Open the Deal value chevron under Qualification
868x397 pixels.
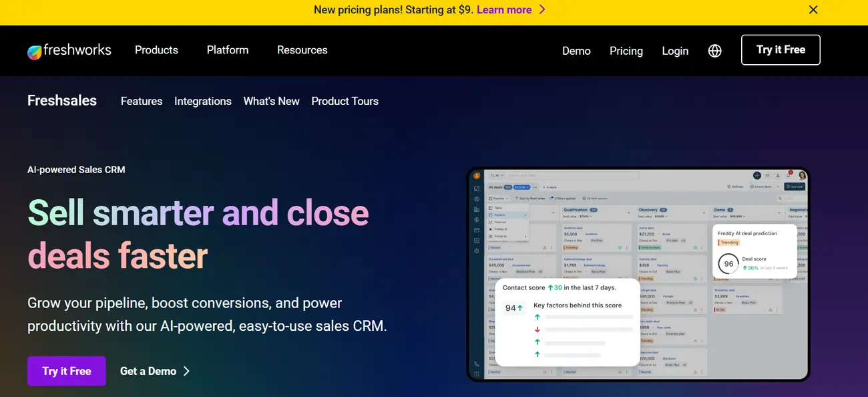coord(591,217)
